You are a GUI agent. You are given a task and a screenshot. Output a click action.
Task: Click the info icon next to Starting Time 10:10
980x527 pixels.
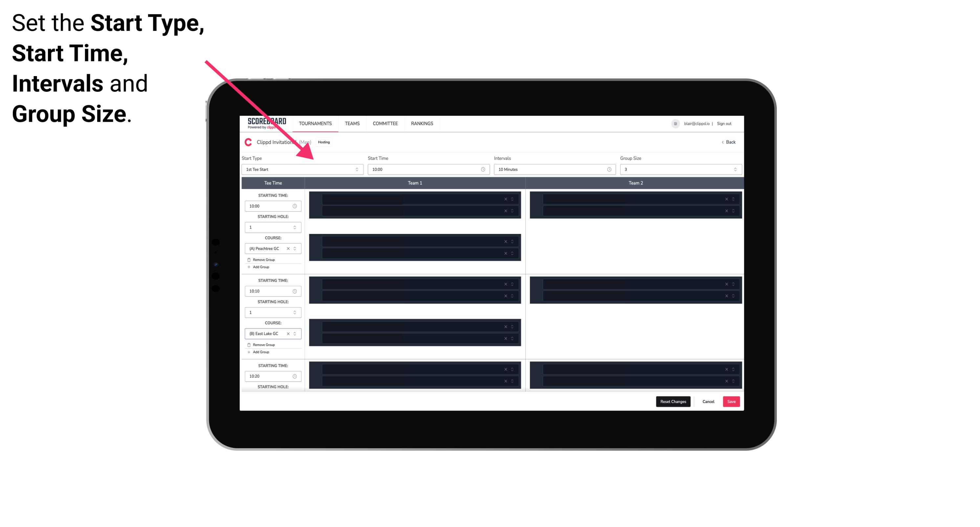coord(296,291)
